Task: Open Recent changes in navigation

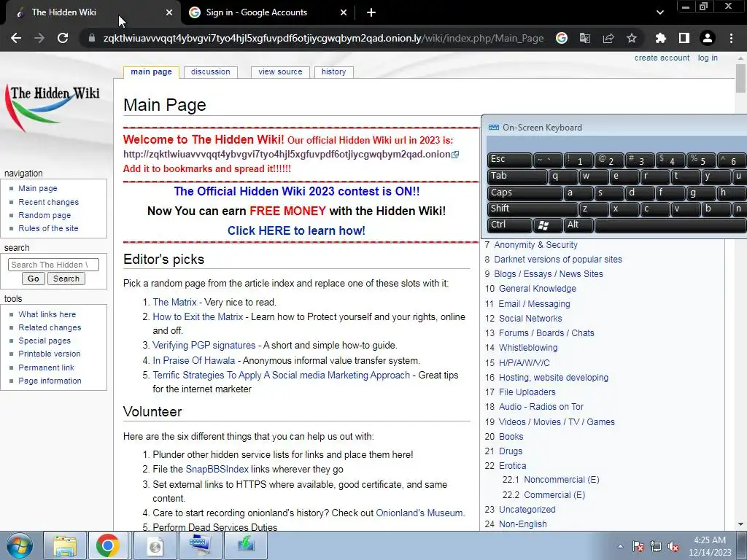Action: point(49,202)
